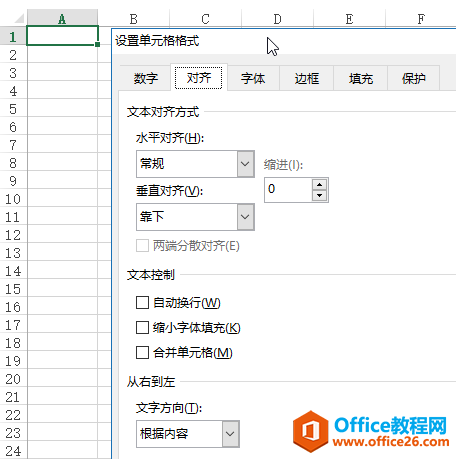
Task: Click the indent spinner up arrow
Action: point(319,185)
